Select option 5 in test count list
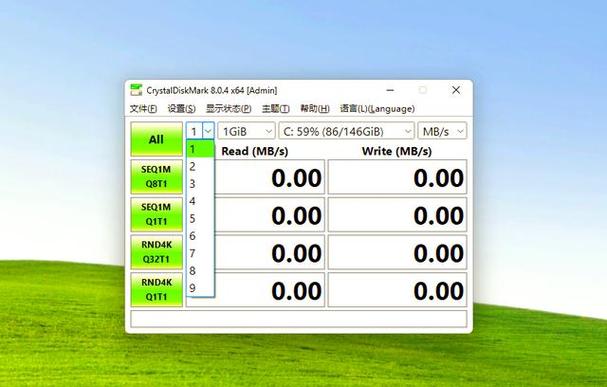 pos(200,219)
